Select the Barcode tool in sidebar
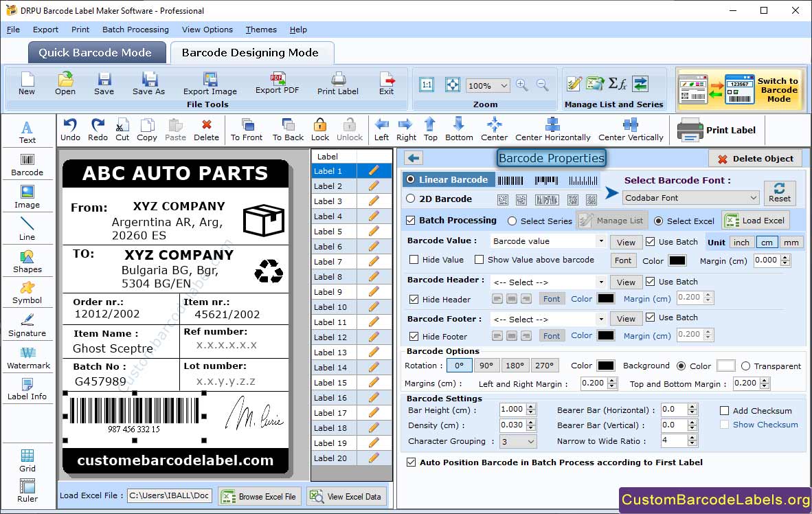 (x=27, y=165)
